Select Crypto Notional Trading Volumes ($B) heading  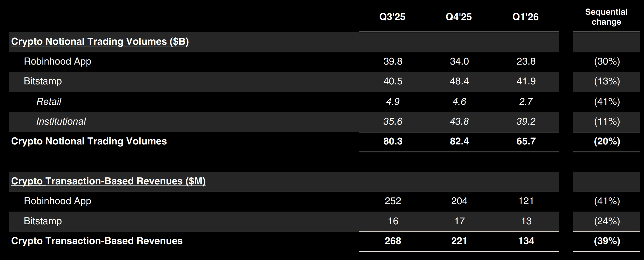(x=100, y=42)
